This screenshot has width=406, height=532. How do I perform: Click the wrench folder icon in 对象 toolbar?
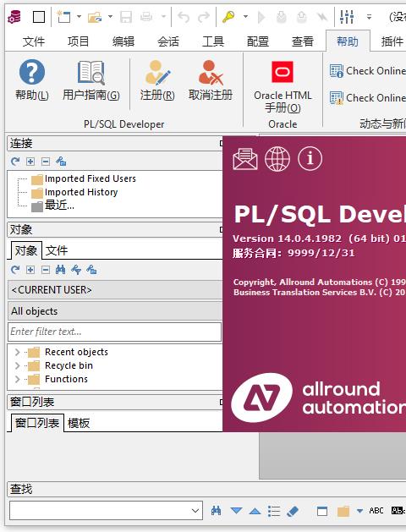point(91,270)
